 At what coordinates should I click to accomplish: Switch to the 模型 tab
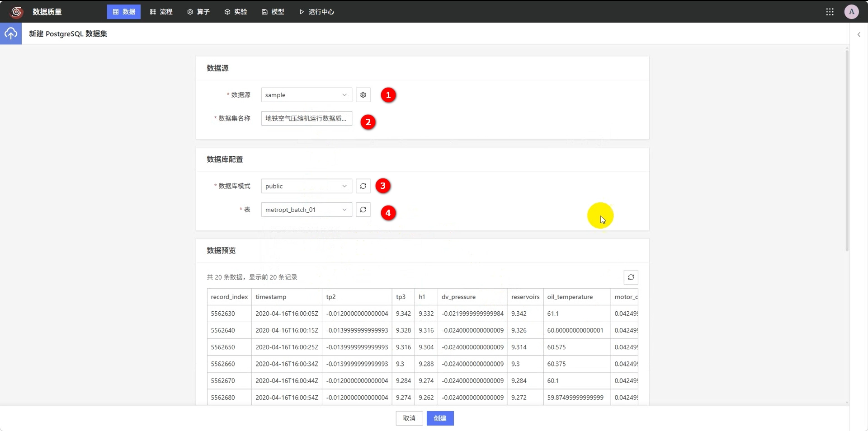coord(273,12)
